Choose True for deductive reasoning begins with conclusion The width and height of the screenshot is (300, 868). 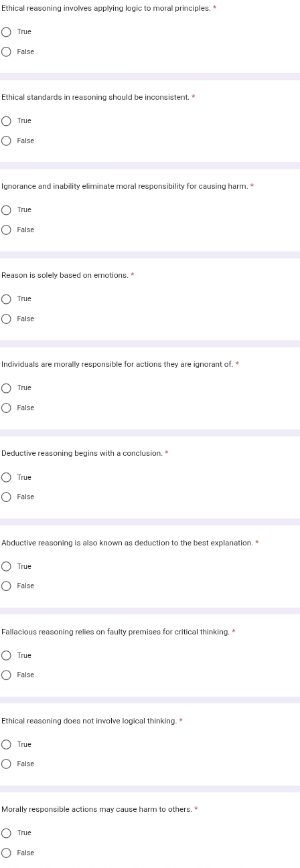coord(7,478)
